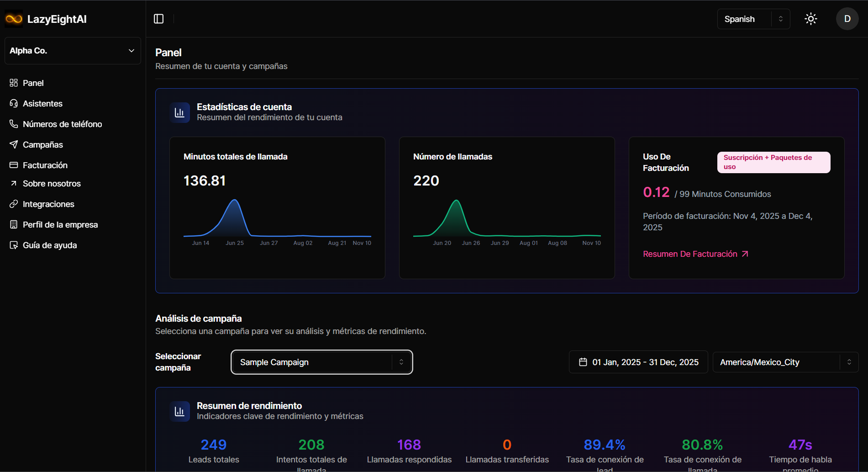The height and width of the screenshot is (472, 868).
Task: Expand the Alpha Co. organization selector
Action: 73,51
